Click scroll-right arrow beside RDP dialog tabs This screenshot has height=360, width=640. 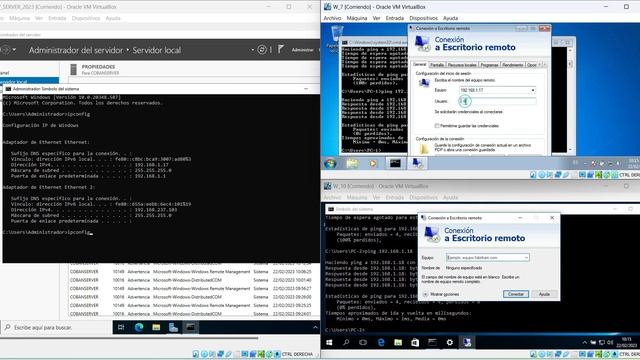click(544, 65)
